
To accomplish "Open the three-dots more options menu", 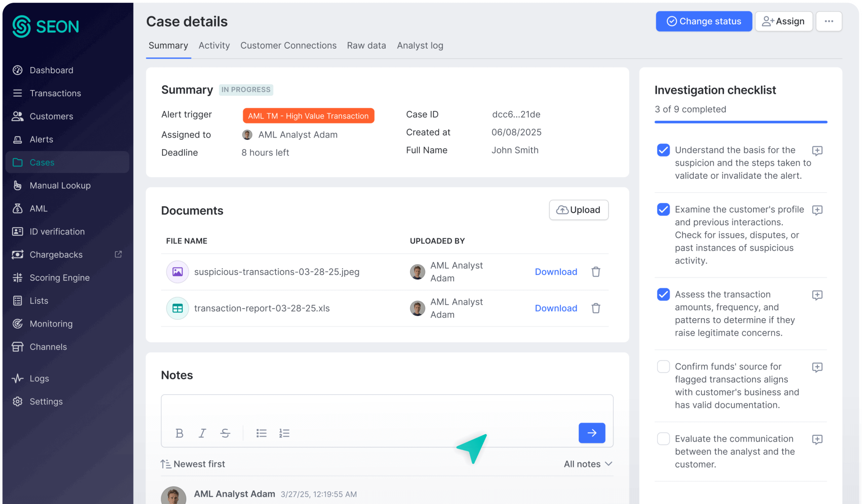I will click(x=829, y=21).
